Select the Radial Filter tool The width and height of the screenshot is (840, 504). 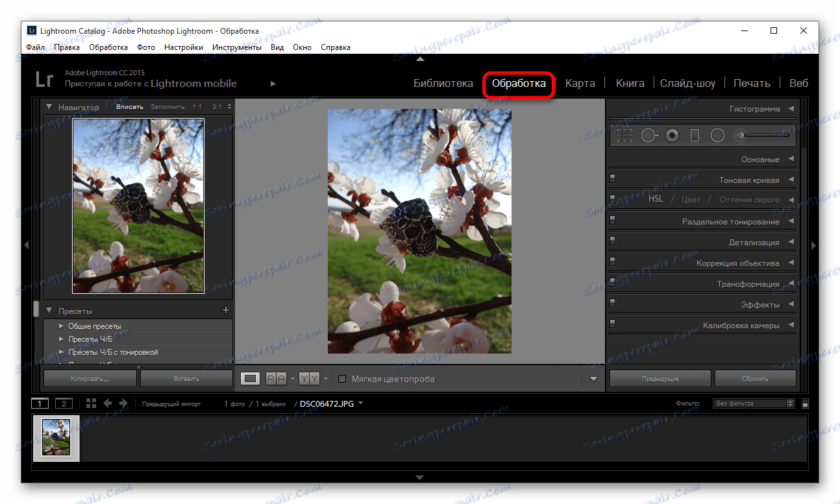pyautogui.click(x=717, y=135)
